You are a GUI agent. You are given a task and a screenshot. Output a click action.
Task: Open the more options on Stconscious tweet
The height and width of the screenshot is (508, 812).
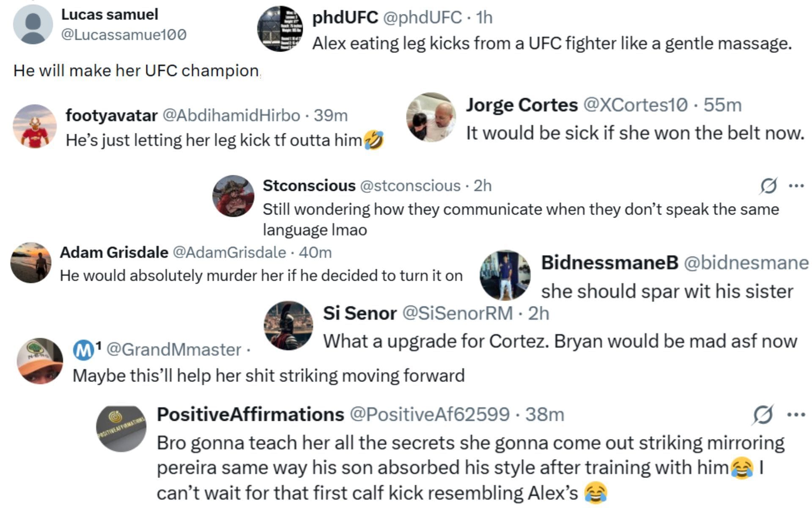click(796, 186)
